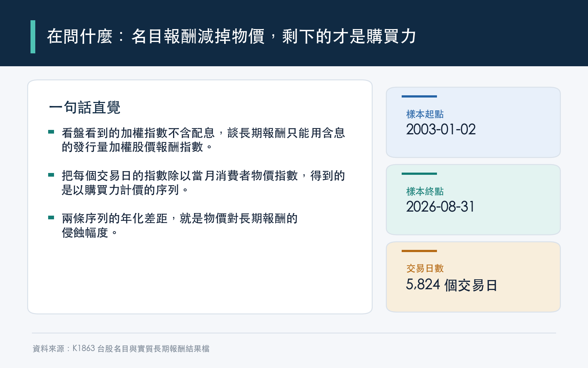Select the label 樣本起點

(x=425, y=114)
